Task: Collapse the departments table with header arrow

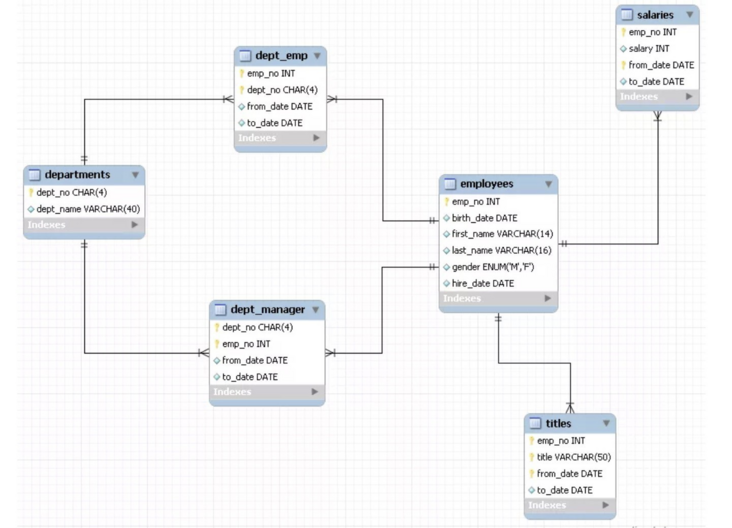Action: coord(135,175)
